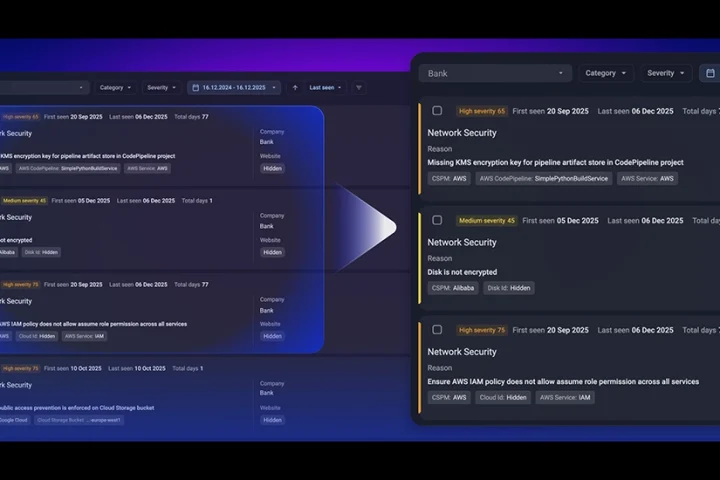Open the Last seen sort dropdown
The image size is (720, 480).
point(325,88)
